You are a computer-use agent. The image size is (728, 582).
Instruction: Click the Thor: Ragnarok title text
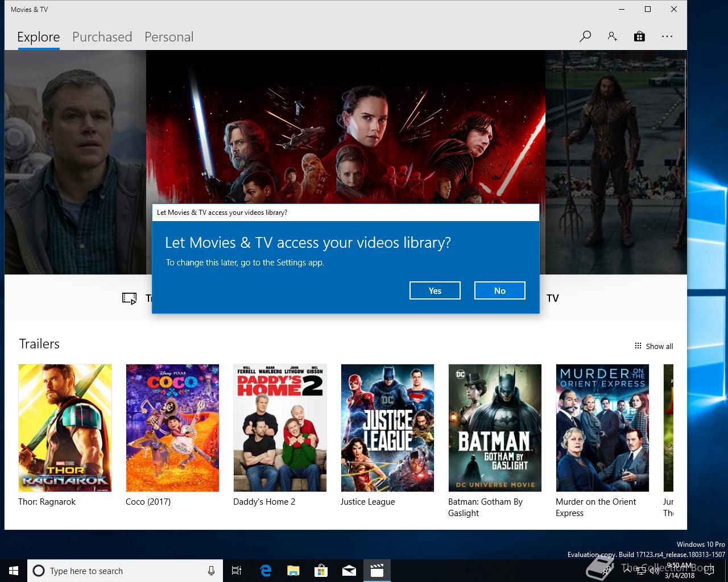pos(47,502)
